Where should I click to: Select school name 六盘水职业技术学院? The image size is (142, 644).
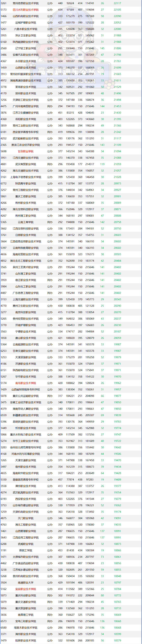(26, 29)
